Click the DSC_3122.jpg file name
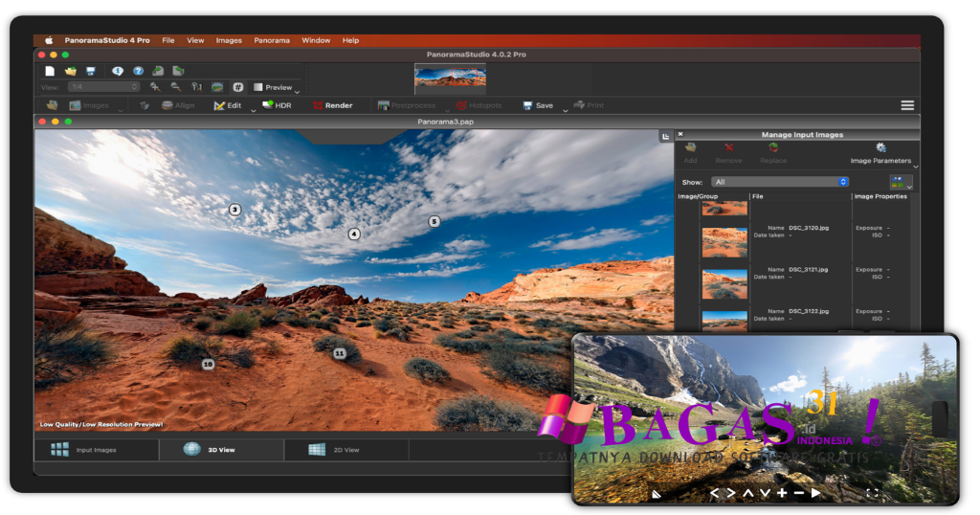 [809, 311]
